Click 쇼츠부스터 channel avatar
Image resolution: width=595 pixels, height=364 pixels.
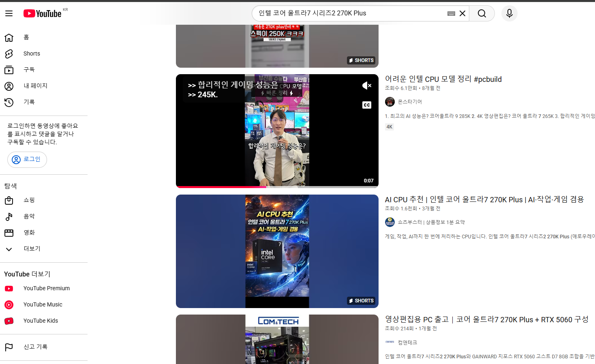click(x=390, y=222)
